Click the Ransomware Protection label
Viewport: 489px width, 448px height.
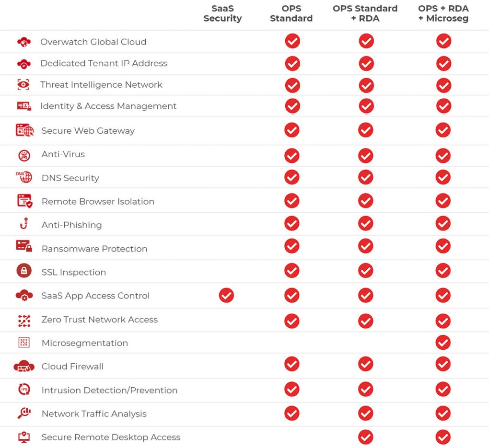pyautogui.click(x=94, y=249)
